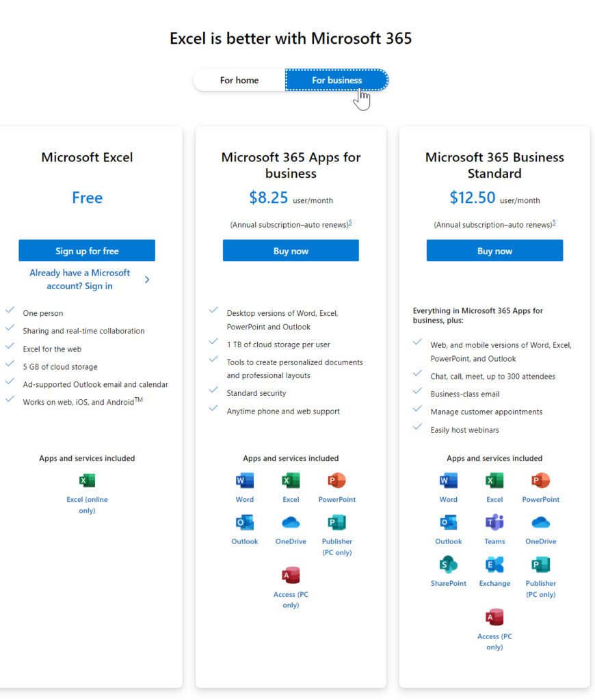Image resolution: width=595 pixels, height=700 pixels.
Task: Click 'Manage customer appointments' feature
Action: (x=486, y=412)
